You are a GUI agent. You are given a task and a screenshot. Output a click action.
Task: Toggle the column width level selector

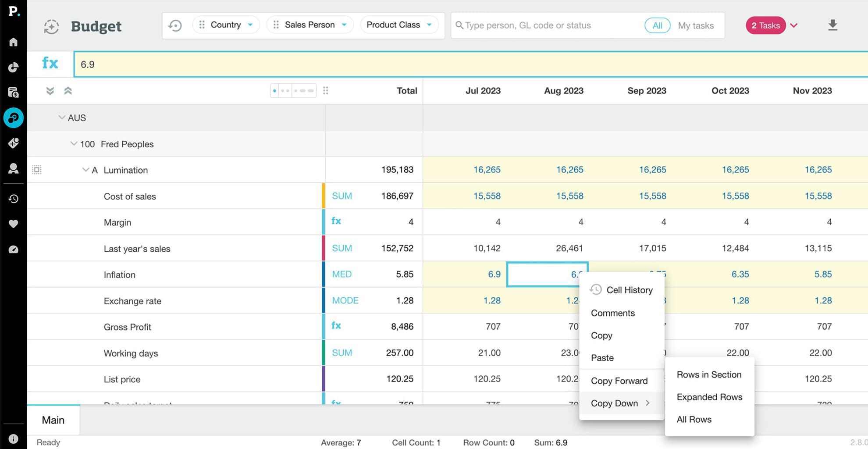293,91
